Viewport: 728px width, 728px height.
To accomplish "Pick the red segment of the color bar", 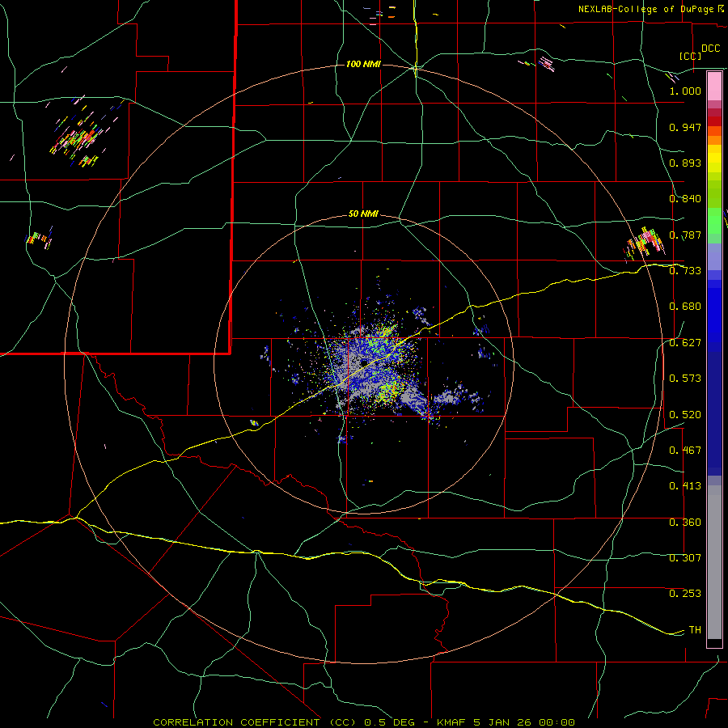I will [714, 121].
